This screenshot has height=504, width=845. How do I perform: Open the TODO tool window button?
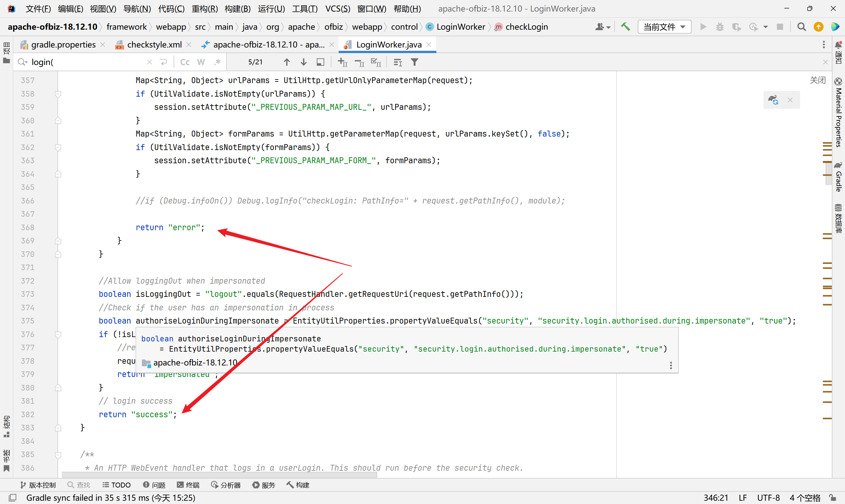pyautogui.click(x=117, y=485)
